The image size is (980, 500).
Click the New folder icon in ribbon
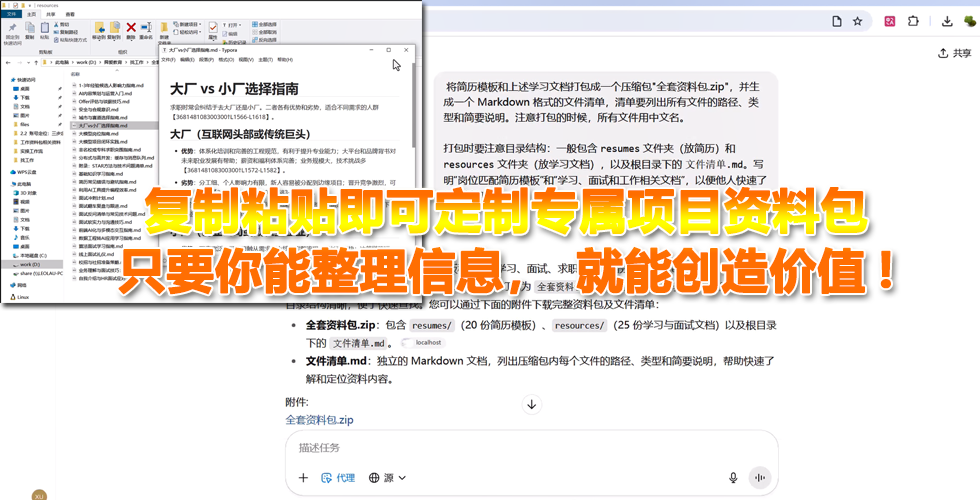164,28
